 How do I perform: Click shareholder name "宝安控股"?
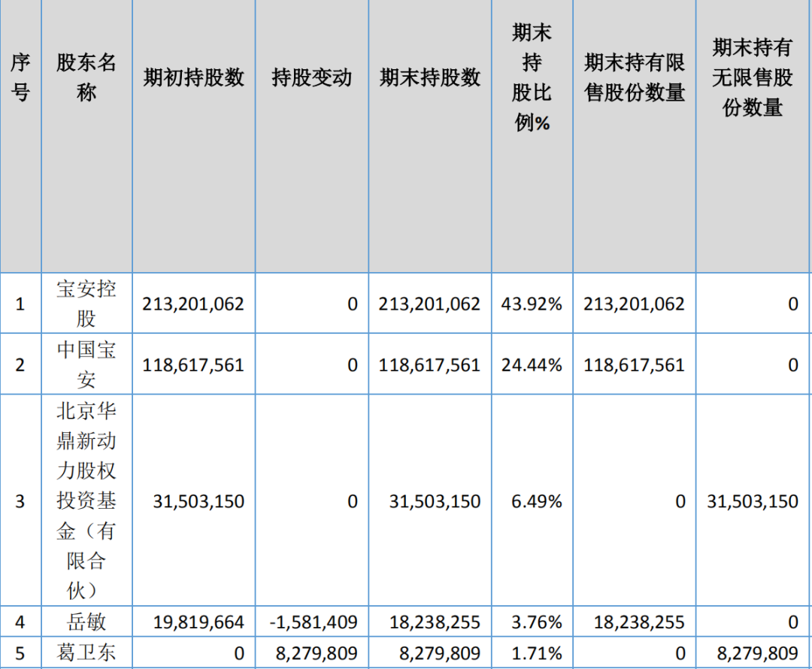[x=86, y=304]
